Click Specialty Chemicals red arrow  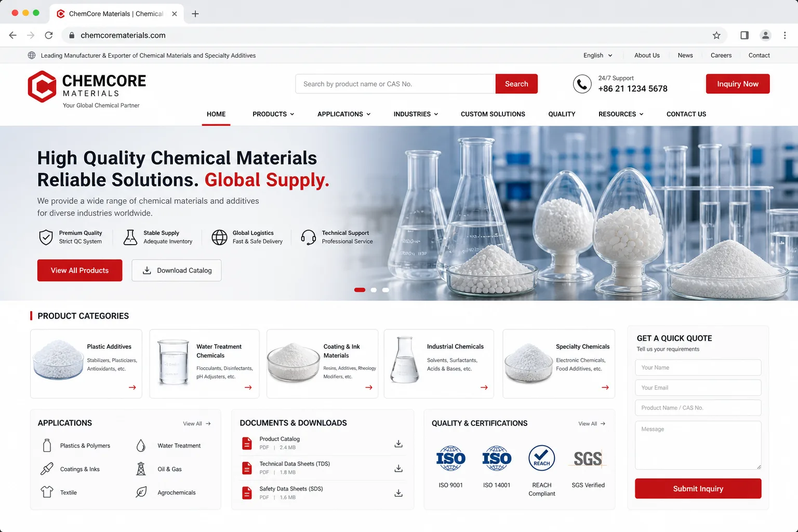click(605, 388)
